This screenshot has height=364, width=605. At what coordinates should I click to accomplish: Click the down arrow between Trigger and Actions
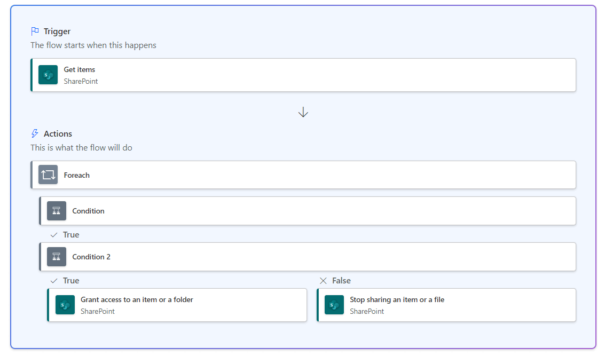(303, 113)
